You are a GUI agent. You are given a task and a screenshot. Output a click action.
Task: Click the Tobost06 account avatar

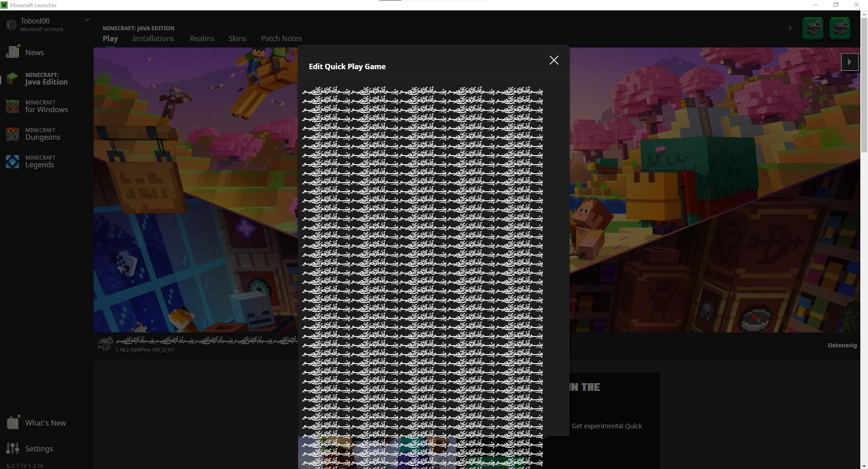pyautogui.click(x=11, y=25)
